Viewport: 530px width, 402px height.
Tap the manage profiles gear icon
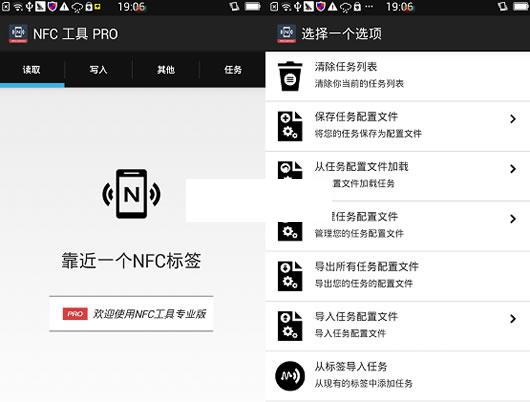(x=290, y=232)
